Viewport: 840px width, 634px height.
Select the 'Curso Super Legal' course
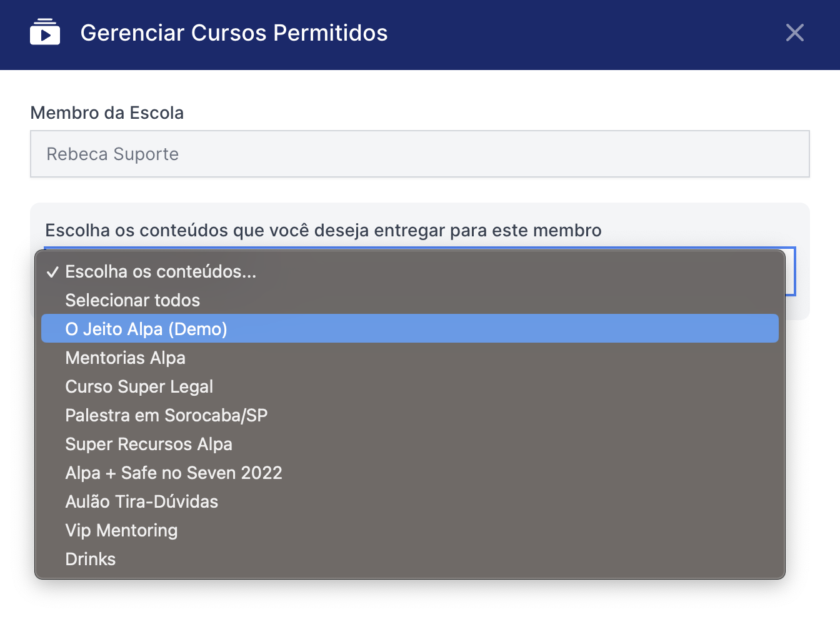pos(139,387)
